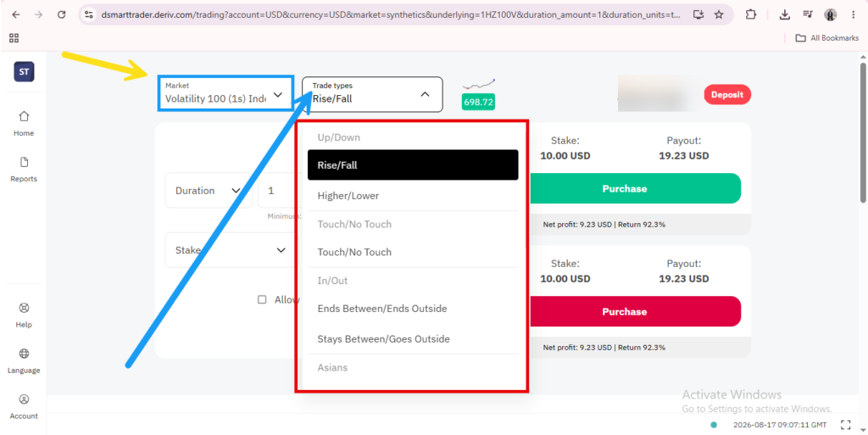
Task: Select Higher/Lower trade type
Action: 413,195
